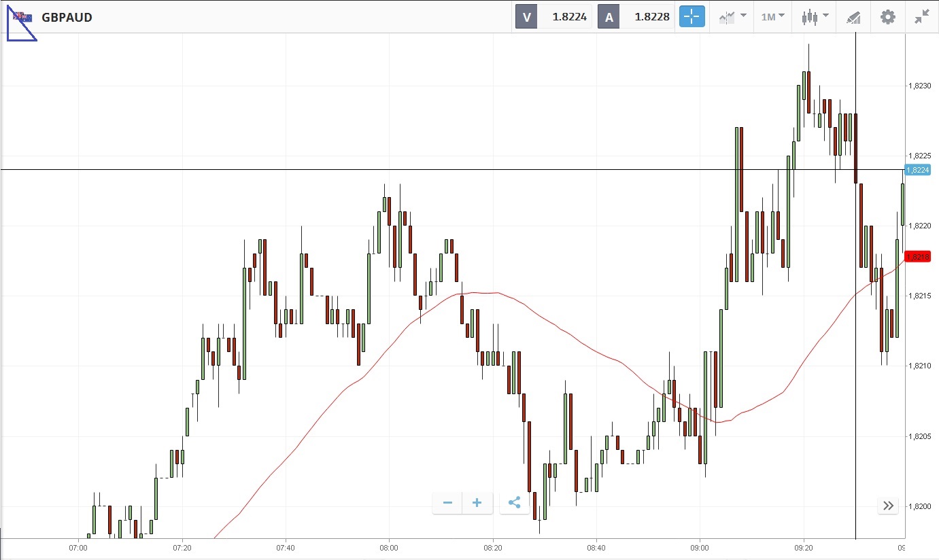
Task: Click the 1,8220 price axis label
Action: click(x=919, y=226)
